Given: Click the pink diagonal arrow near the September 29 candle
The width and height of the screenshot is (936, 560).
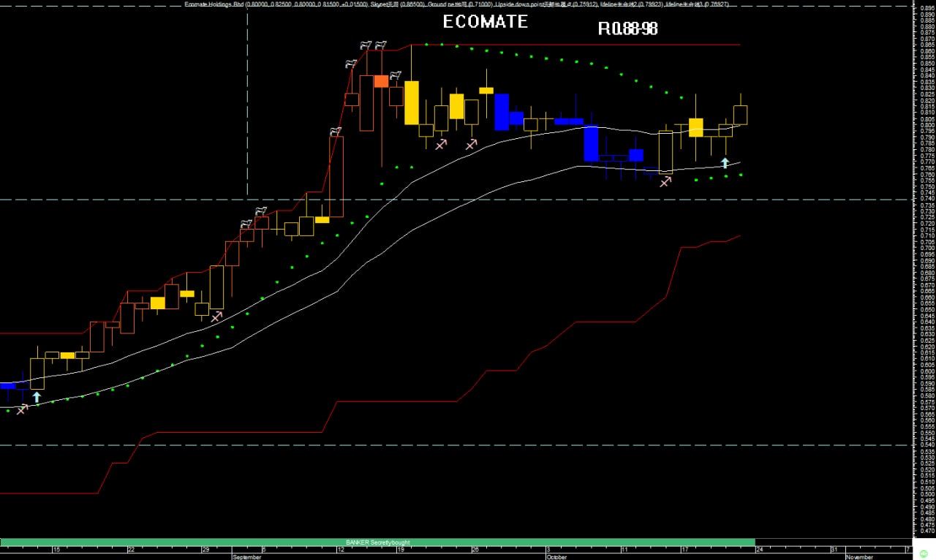Looking at the screenshot, I should [216, 317].
